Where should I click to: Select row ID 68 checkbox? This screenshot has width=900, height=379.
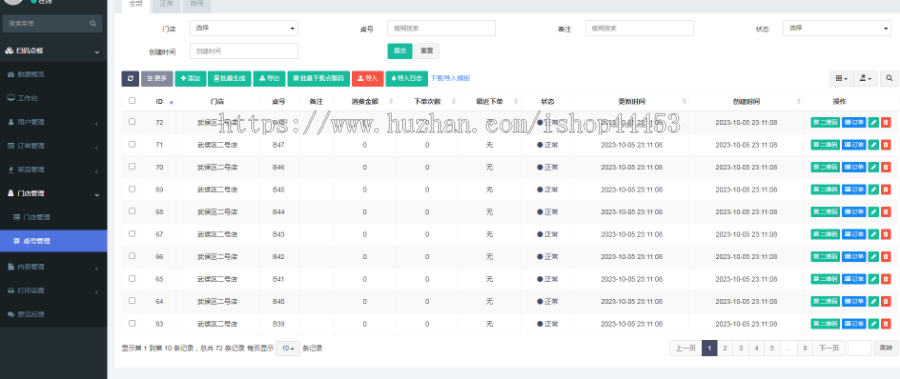point(132,211)
